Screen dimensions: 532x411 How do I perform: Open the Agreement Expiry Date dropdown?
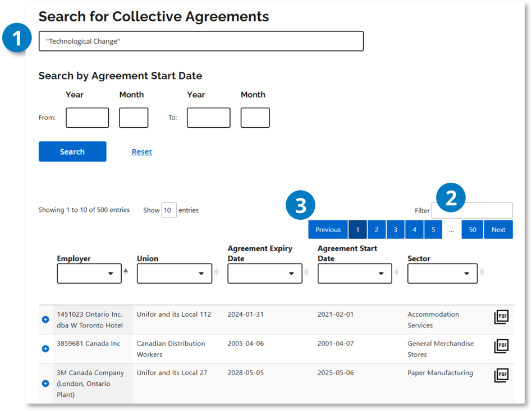click(265, 273)
